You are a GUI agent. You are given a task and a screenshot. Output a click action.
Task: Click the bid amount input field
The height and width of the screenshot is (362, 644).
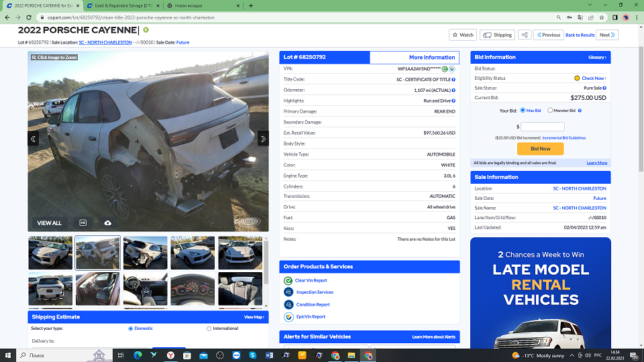coord(542,127)
